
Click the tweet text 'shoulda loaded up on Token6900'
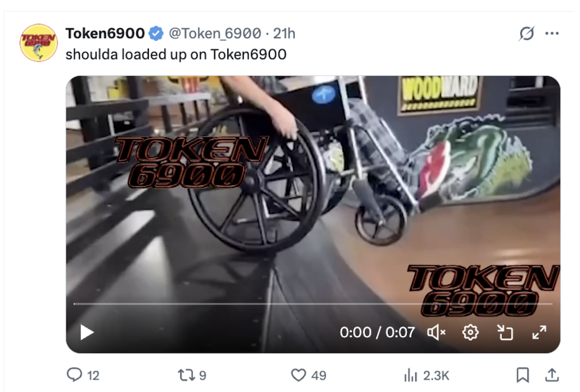click(176, 54)
